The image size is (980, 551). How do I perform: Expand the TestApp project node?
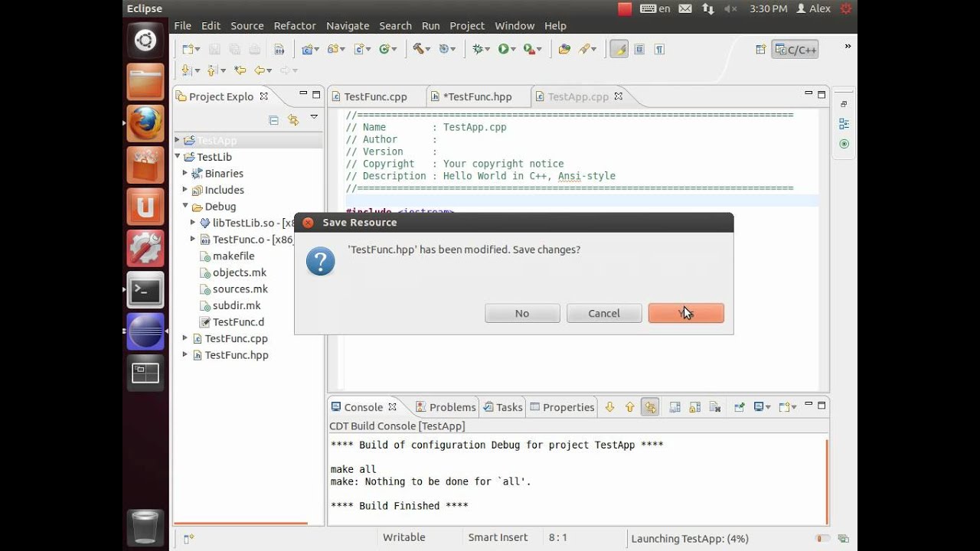(177, 140)
